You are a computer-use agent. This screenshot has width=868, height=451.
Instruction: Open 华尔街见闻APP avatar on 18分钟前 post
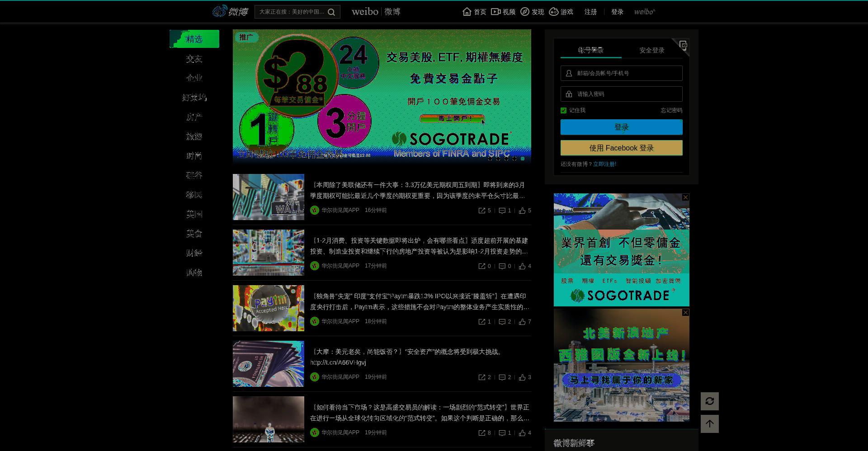pos(315,321)
